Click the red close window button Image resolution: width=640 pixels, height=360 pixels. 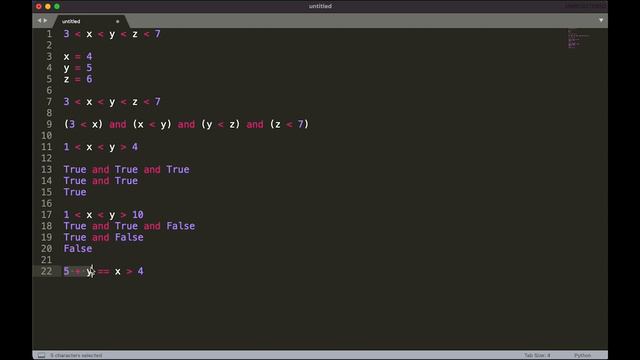click(x=39, y=7)
